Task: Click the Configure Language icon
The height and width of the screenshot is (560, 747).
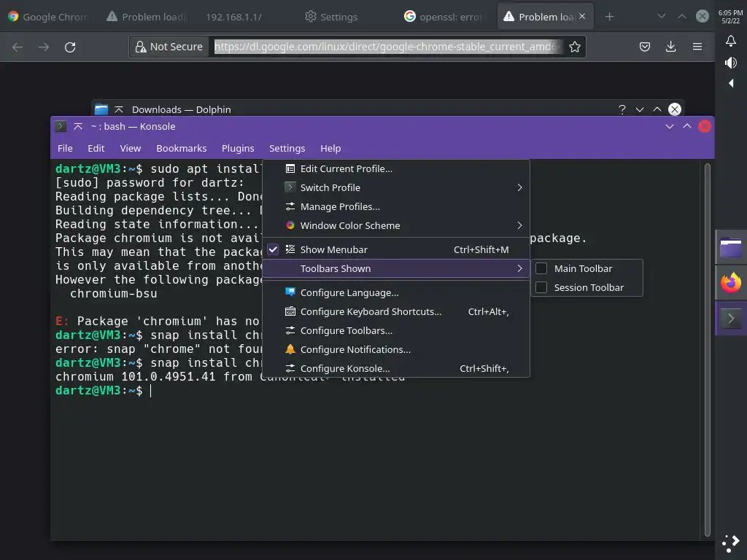Action: 290,292
